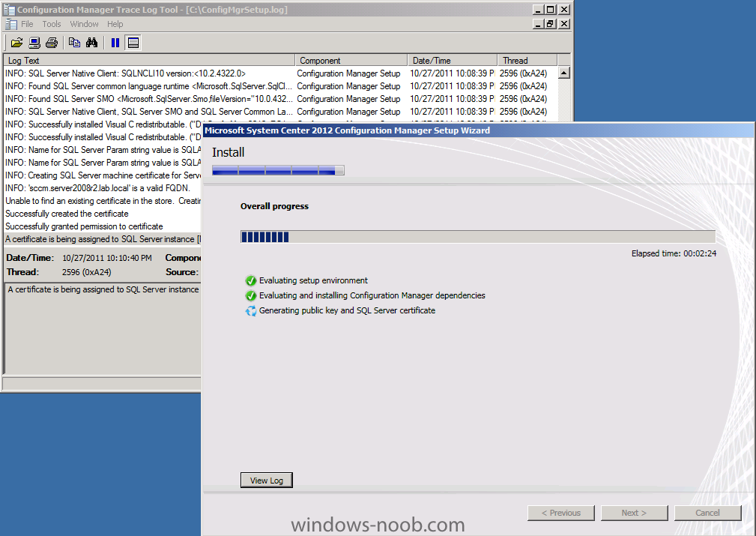756x536 pixels.
Task: Click the Next button in Setup Wizard
Action: click(634, 513)
